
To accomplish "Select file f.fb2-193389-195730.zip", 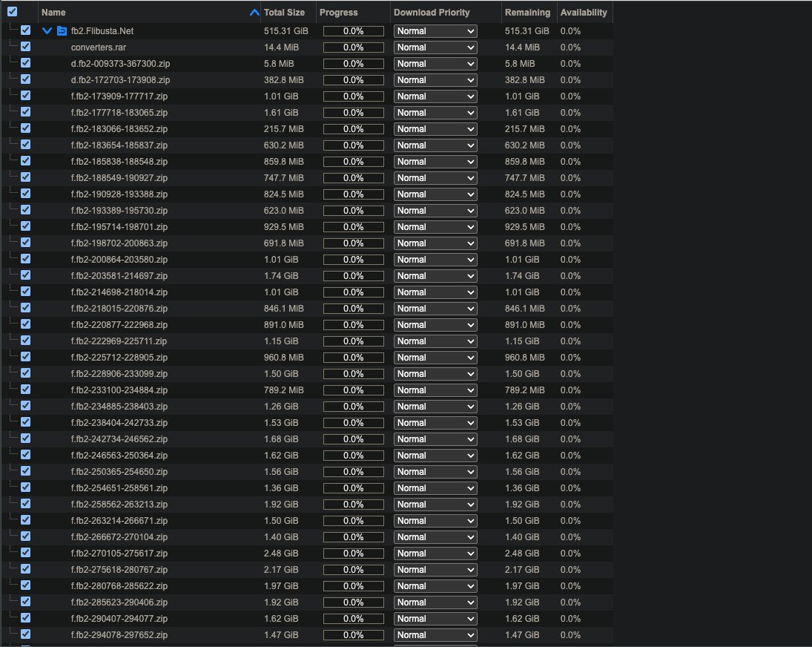I will point(119,210).
